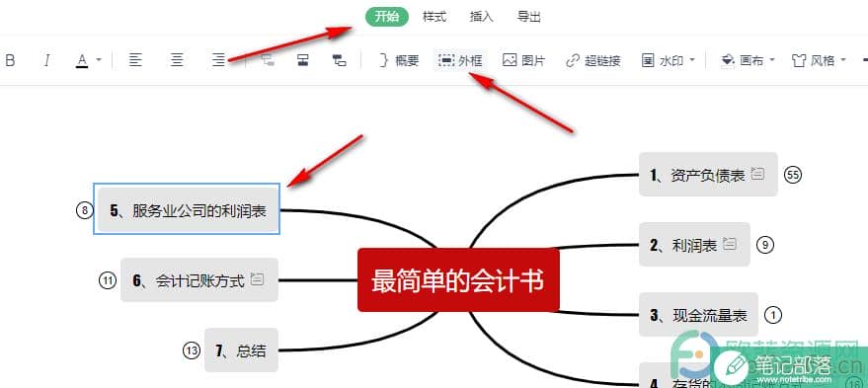Image resolution: width=868 pixels, height=388 pixels.
Task: Align text right
Action: click(x=218, y=60)
